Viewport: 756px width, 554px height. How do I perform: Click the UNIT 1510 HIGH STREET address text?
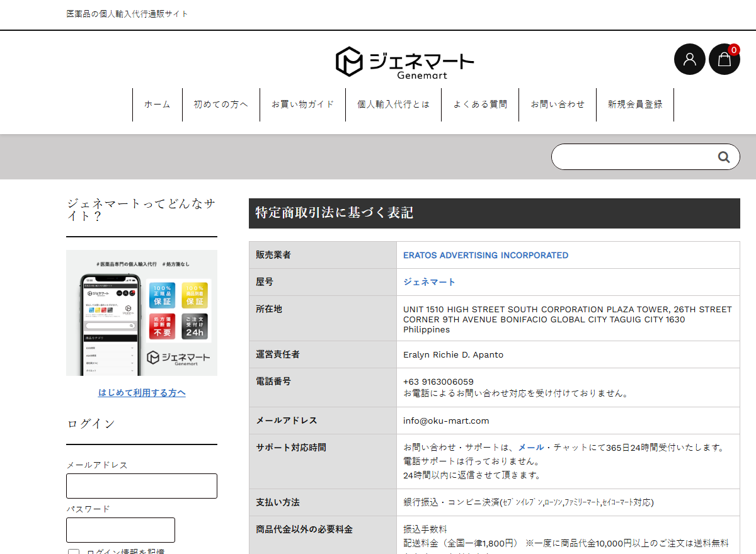coord(568,319)
